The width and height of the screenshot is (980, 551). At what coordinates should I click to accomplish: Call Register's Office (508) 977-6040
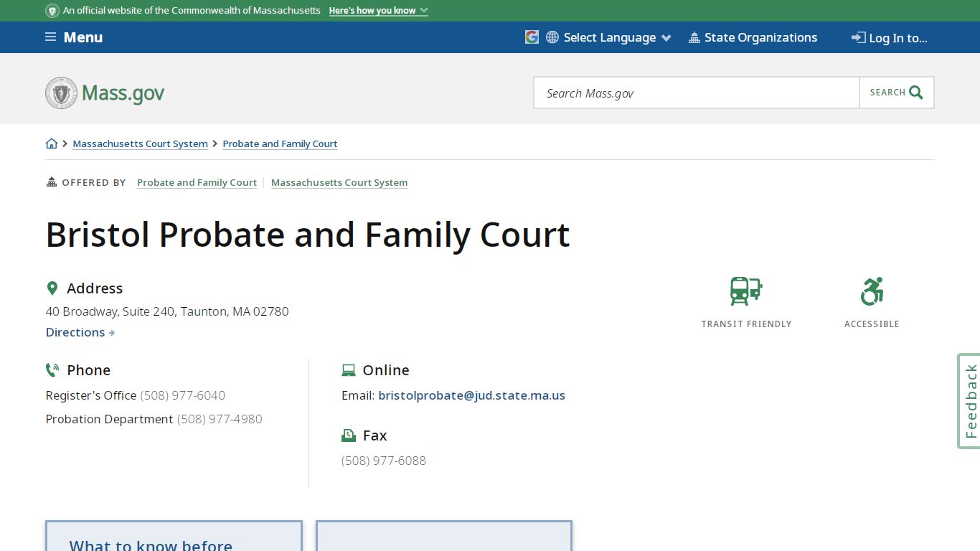click(x=182, y=395)
